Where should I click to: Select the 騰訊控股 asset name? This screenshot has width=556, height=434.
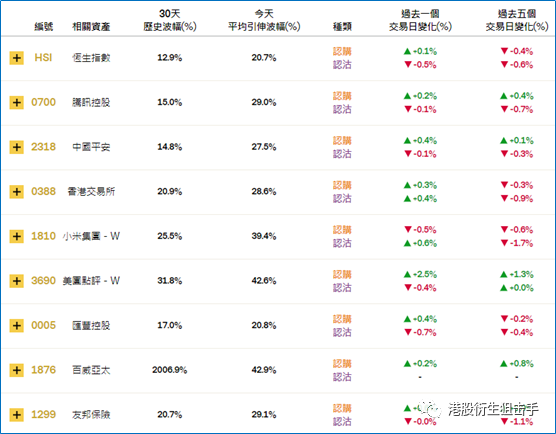(91, 102)
